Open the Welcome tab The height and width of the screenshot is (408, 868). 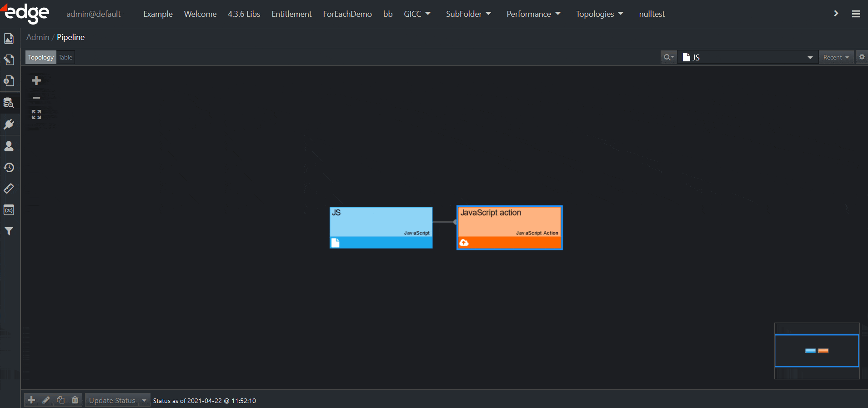(200, 14)
